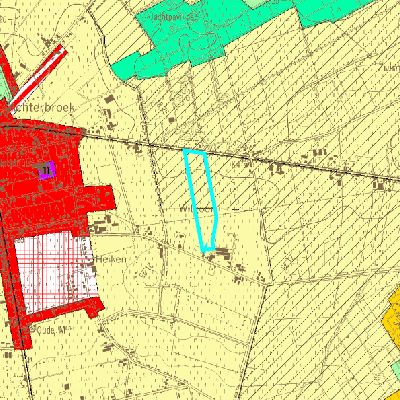This screenshot has height=400, width=400.
Task: Click the light green patch at bottom right
Action: 396,371
